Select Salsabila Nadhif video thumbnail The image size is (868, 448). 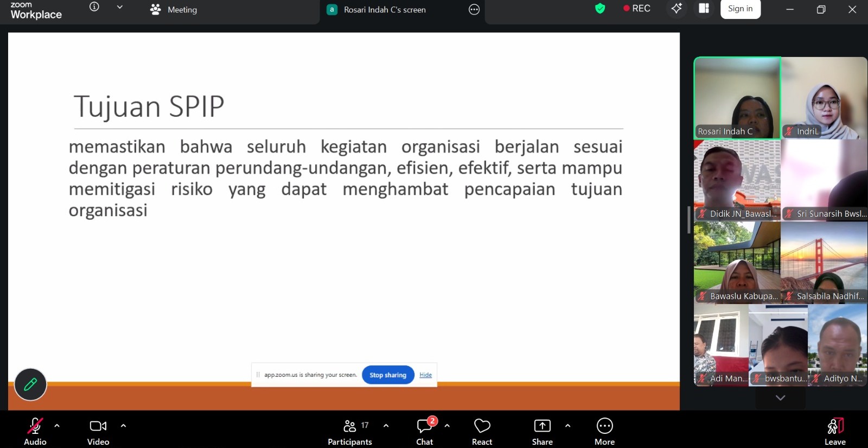[824, 262]
